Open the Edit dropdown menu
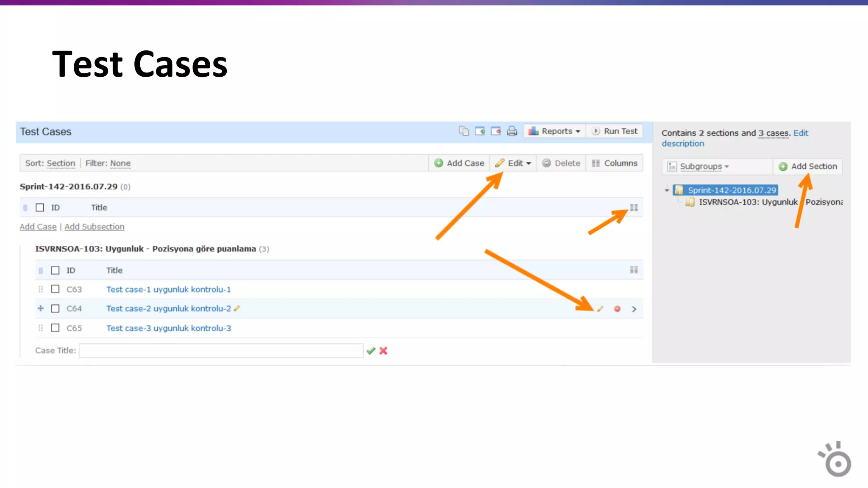This screenshot has width=868, height=488. coord(513,163)
